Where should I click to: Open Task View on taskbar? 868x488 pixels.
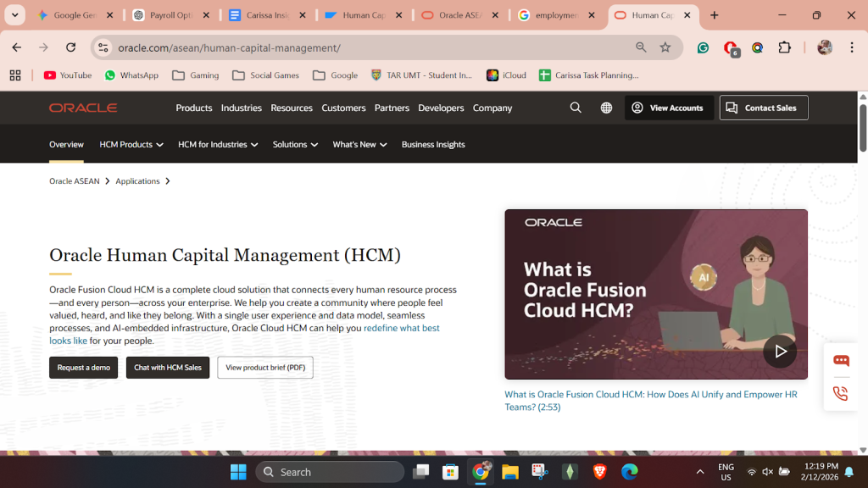pyautogui.click(x=420, y=472)
